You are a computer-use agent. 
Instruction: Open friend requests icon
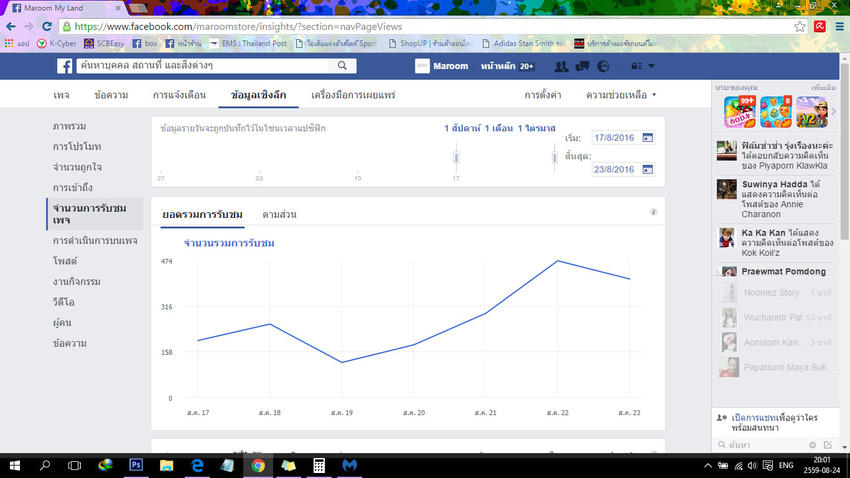point(561,66)
